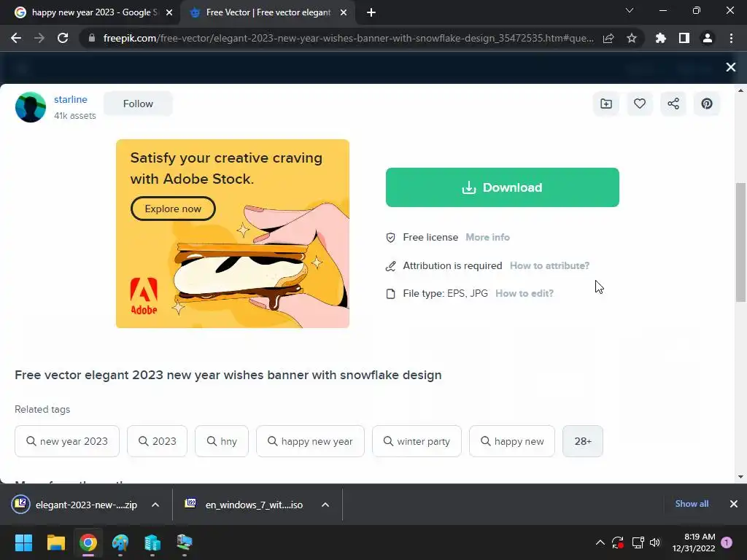Add asset to collection folder icon
Viewport: 747px width, 560px height.
[606, 104]
